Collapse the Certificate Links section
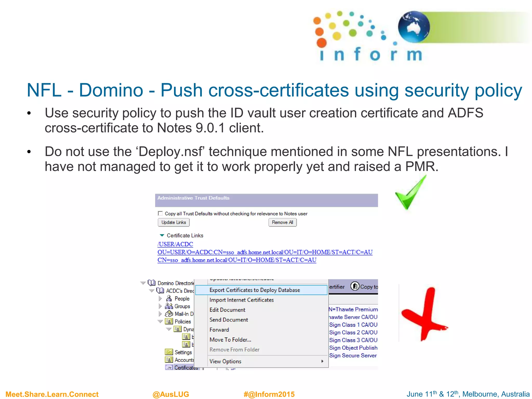 pyautogui.click(x=162, y=235)
